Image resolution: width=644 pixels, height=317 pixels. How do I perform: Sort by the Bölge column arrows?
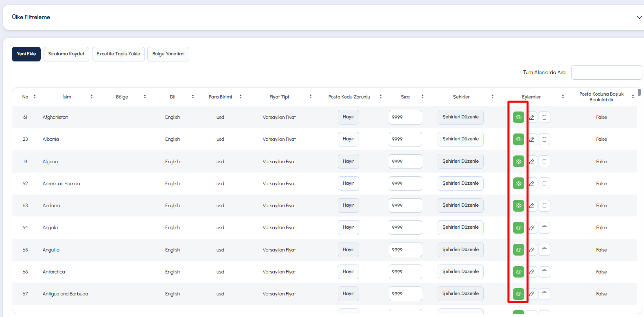[145, 97]
